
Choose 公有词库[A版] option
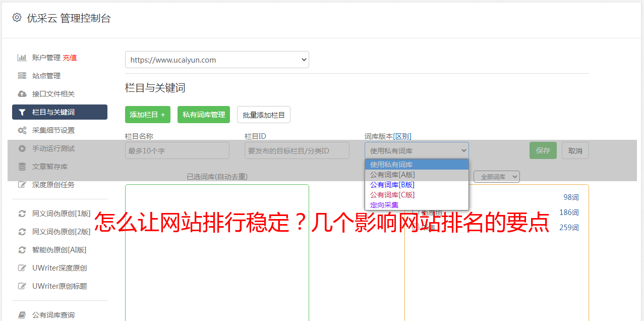(417, 175)
